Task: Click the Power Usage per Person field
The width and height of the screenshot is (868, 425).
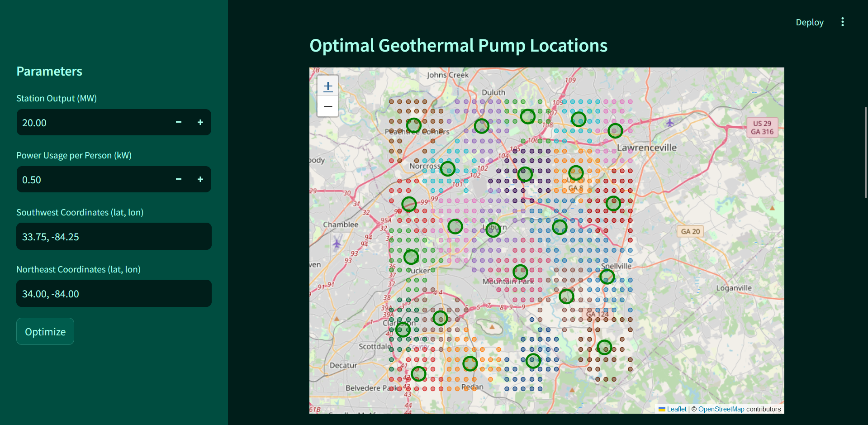Action: point(92,179)
